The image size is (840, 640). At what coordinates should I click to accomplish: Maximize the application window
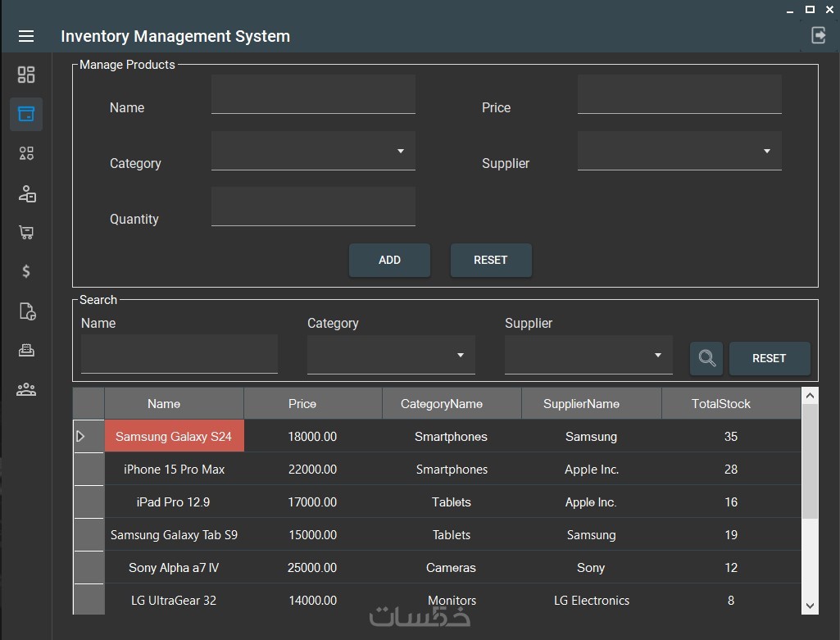(810, 9)
